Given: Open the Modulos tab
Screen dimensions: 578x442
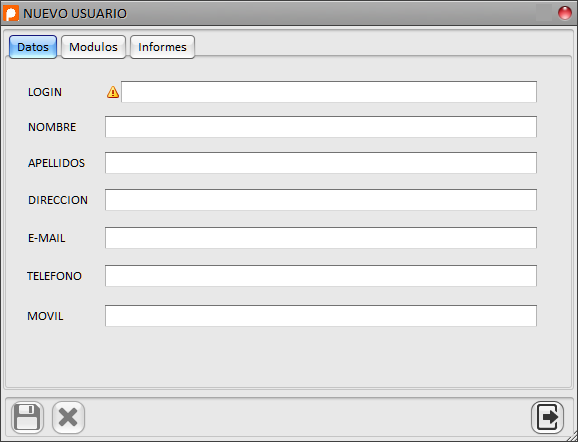Looking at the screenshot, I should pyautogui.click(x=93, y=47).
